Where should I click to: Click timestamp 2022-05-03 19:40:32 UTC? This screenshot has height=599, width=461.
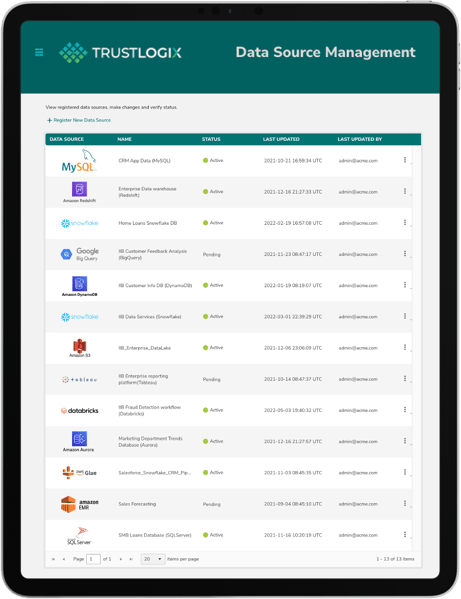coord(293,410)
